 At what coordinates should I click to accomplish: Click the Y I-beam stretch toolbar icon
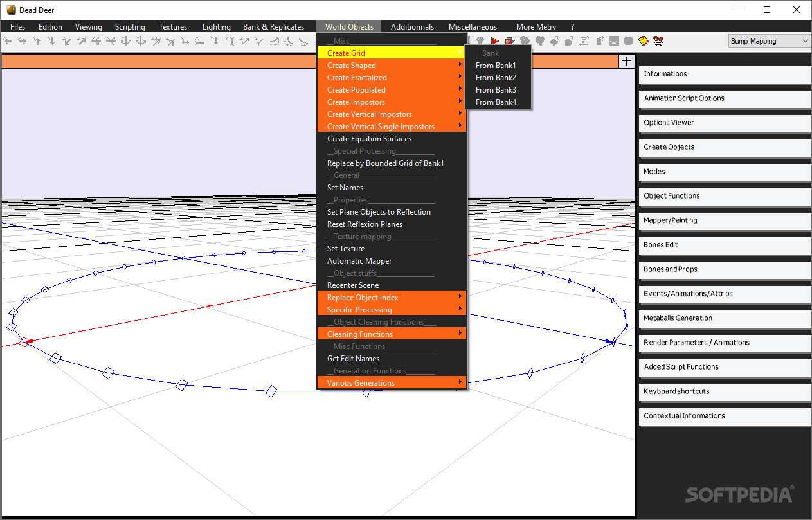(230, 40)
